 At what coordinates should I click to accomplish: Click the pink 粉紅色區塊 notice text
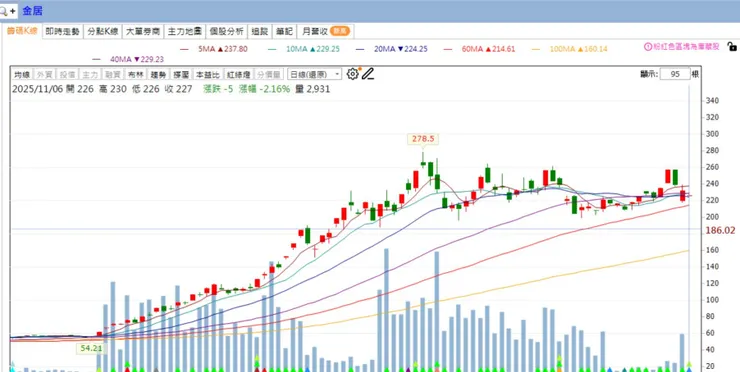(x=686, y=47)
